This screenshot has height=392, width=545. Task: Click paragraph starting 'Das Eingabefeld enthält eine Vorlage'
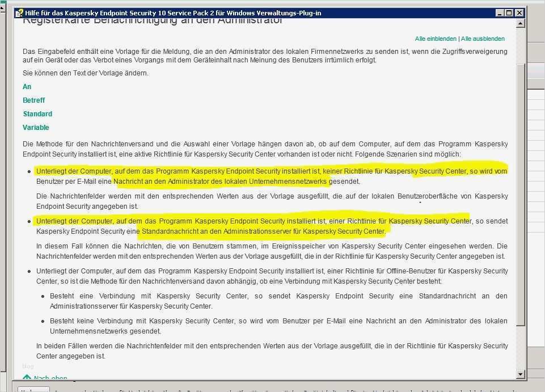pos(265,56)
